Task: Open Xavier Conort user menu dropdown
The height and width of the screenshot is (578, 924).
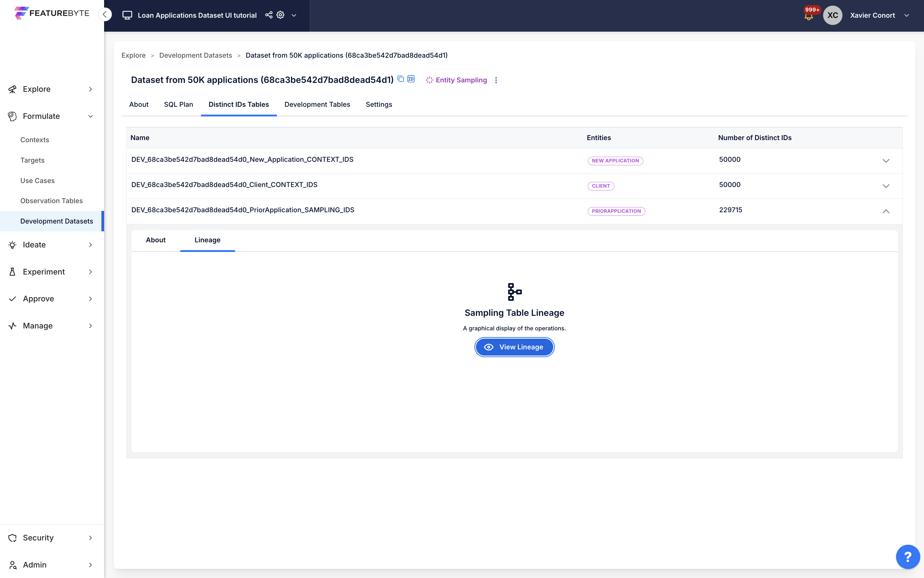Action: point(906,15)
